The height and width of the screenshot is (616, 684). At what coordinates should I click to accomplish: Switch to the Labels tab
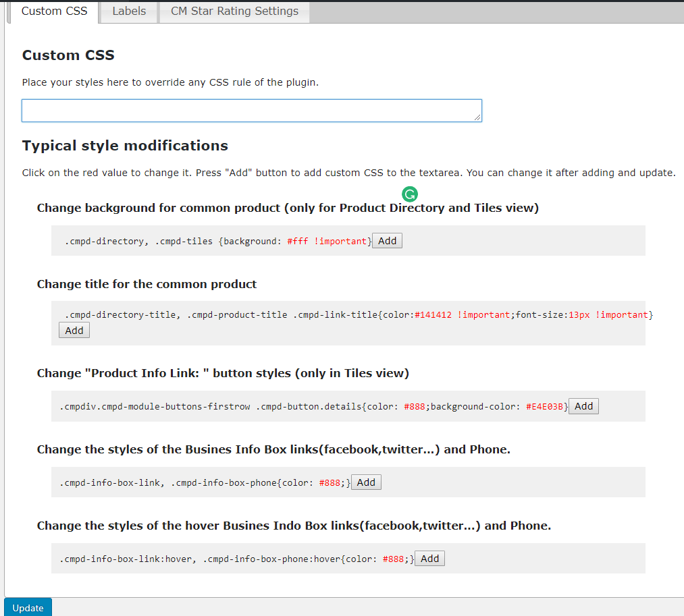[129, 11]
